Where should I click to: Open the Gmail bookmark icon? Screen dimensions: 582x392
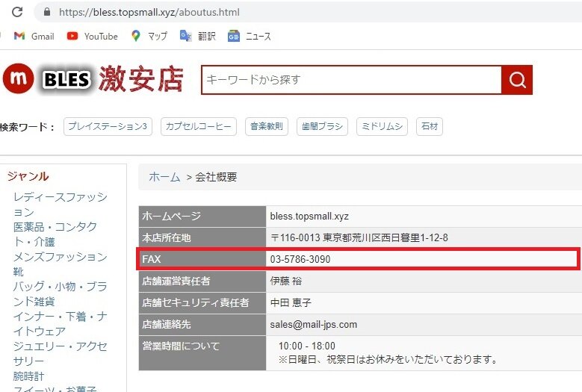(x=19, y=36)
